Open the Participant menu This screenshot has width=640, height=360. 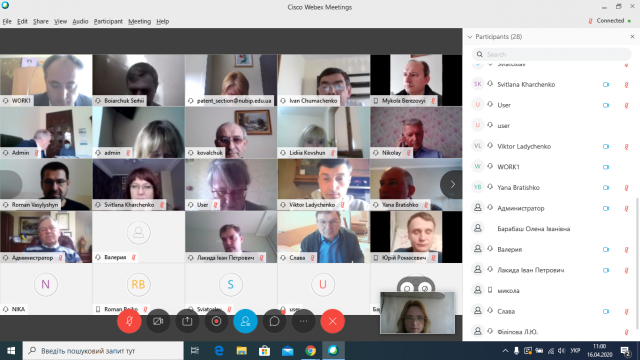click(x=108, y=21)
